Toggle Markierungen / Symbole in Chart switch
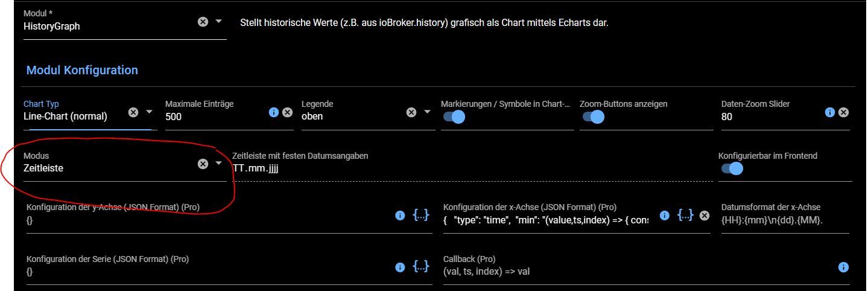This screenshot has width=868, height=291. point(454,117)
